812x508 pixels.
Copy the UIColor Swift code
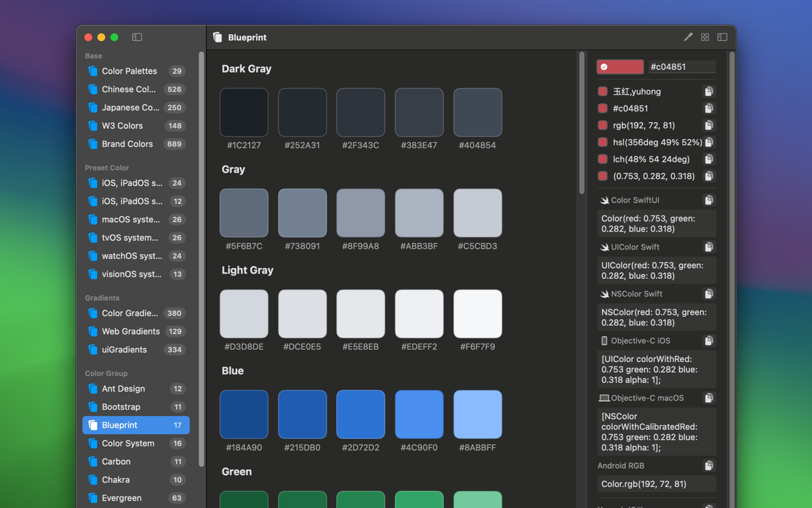click(x=709, y=247)
